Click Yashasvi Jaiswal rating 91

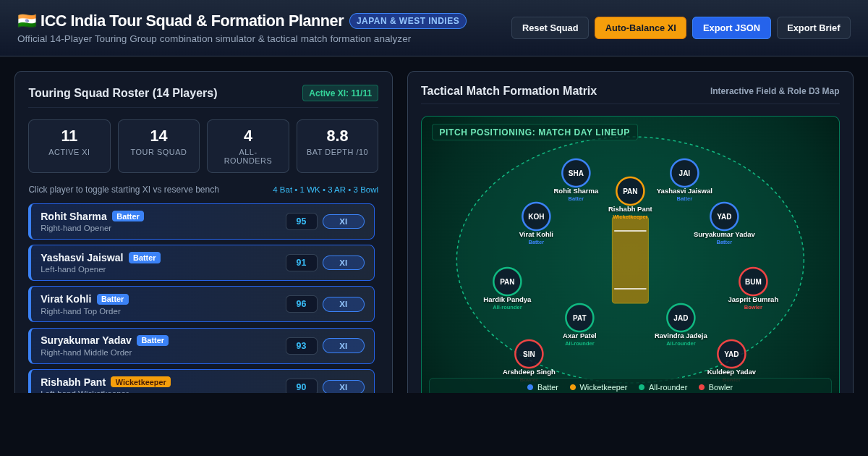(x=301, y=263)
